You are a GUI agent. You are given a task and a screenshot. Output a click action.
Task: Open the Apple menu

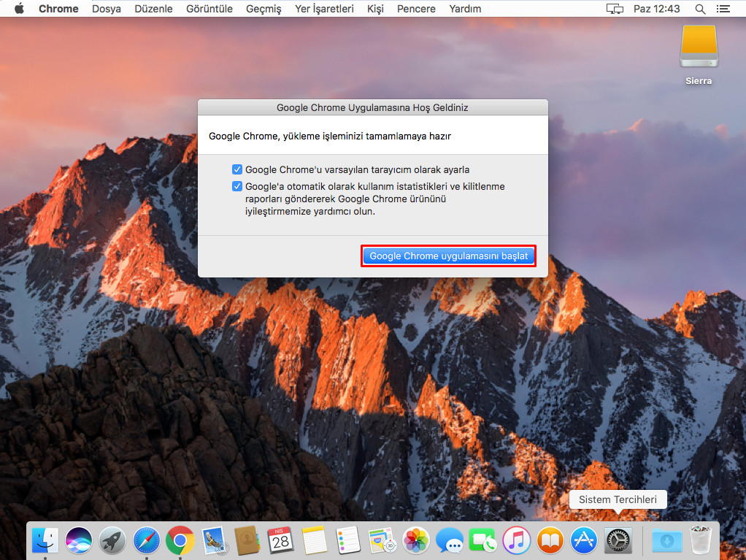tap(19, 9)
